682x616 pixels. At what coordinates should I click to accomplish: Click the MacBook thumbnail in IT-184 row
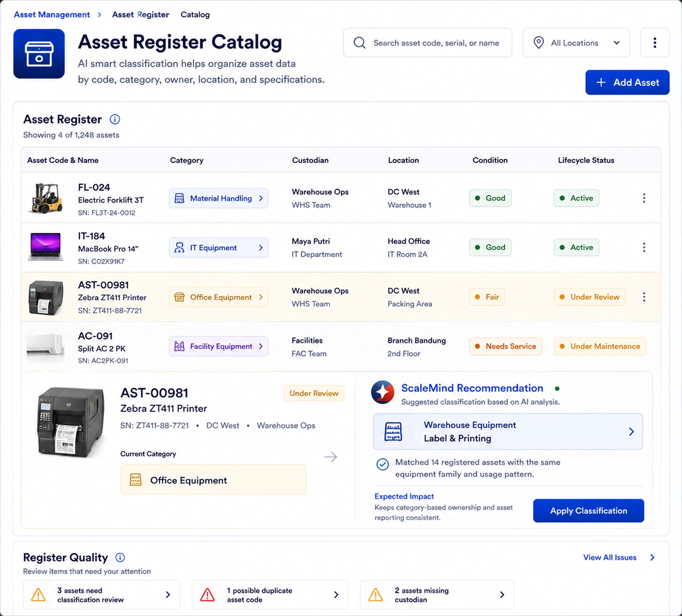pyautogui.click(x=46, y=247)
